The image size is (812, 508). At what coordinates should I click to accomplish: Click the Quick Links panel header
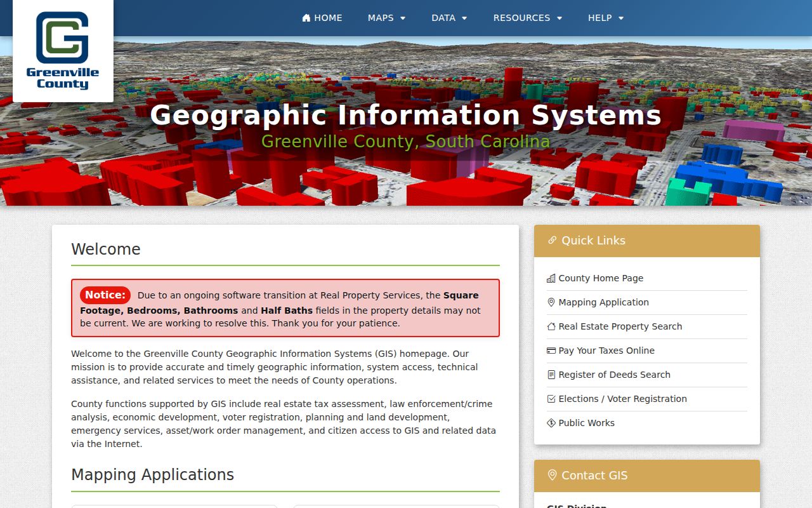click(647, 241)
